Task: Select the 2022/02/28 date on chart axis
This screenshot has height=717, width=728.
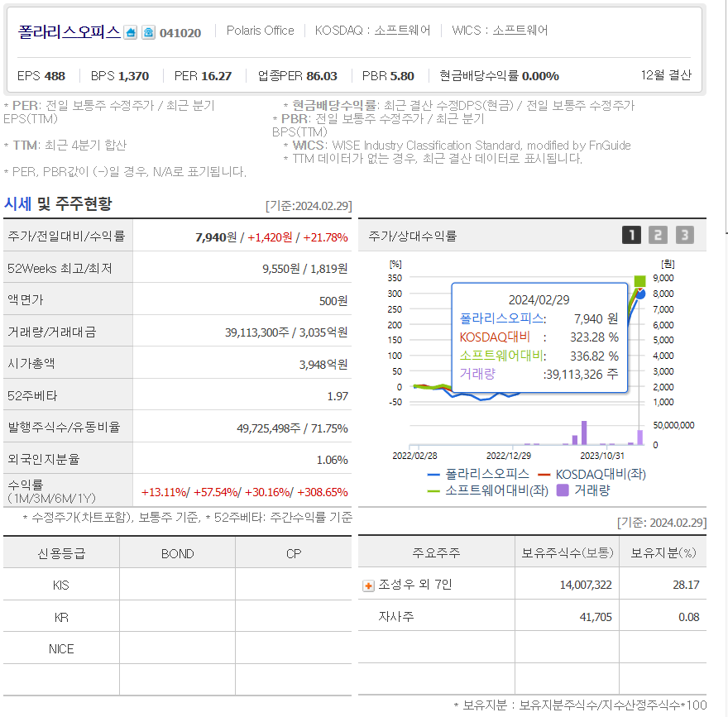Action: click(x=414, y=456)
